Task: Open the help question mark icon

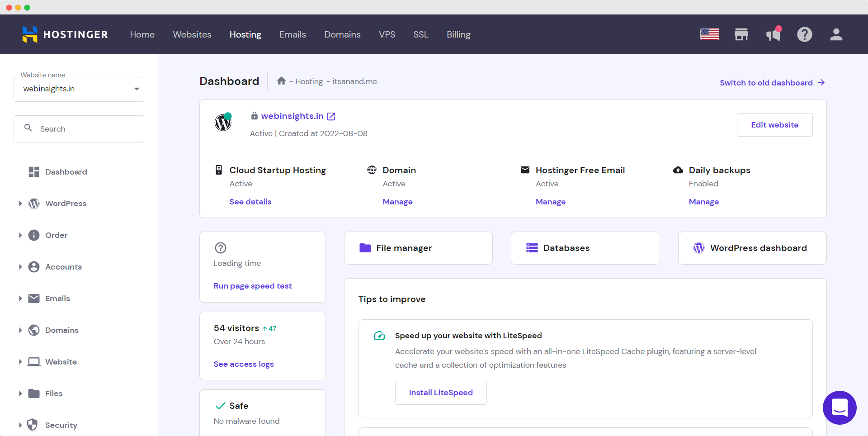Action: [805, 34]
